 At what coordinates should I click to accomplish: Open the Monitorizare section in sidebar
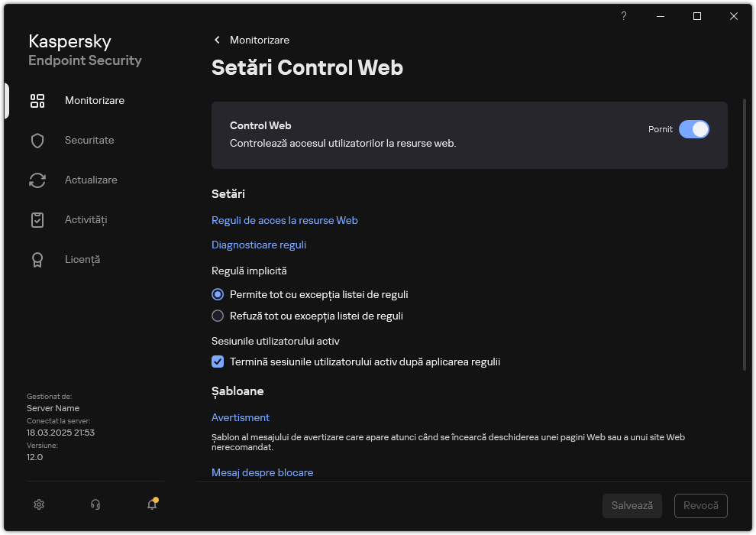94,100
